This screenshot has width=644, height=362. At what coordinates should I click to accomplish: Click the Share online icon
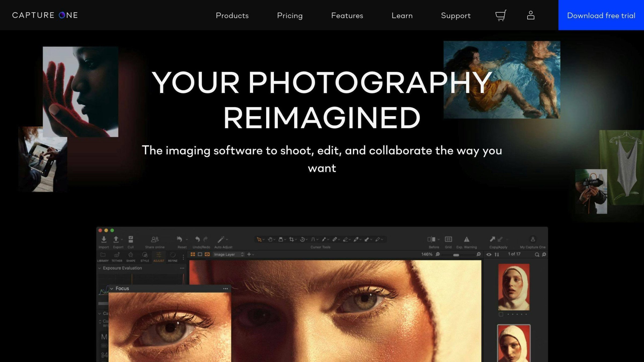click(x=155, y=239)
